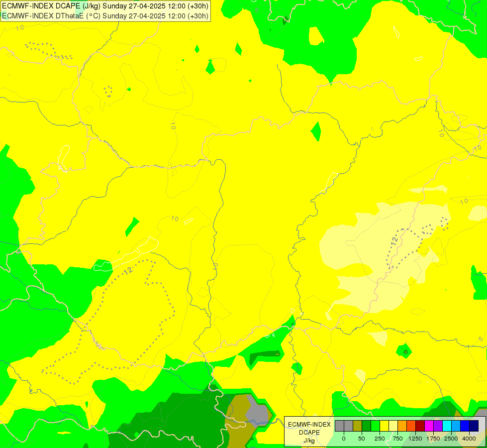Click the dark green legend swatch
The image size is (487, 448).
point(367,426)
